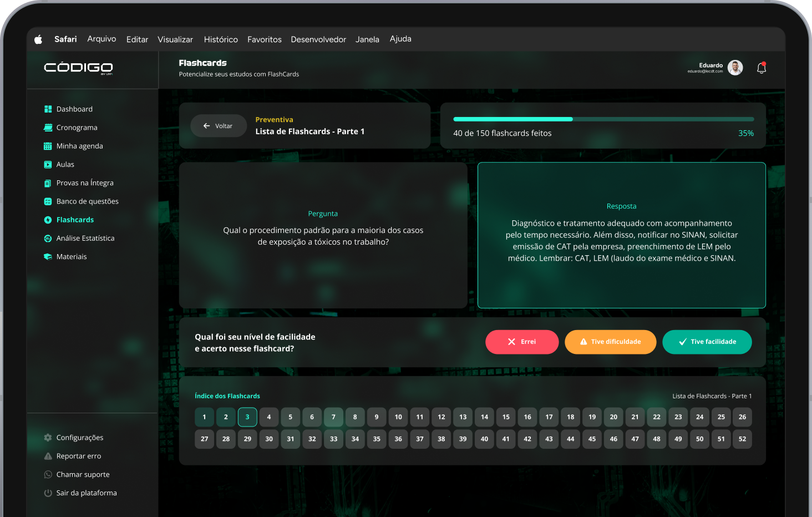
Task: Jump to flashcard number 7 in index
Action: click(333, 417)
